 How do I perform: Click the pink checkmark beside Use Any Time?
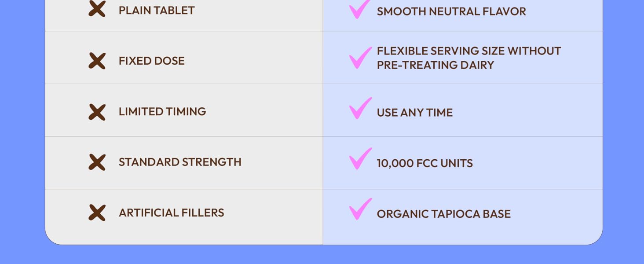(360, 108)
